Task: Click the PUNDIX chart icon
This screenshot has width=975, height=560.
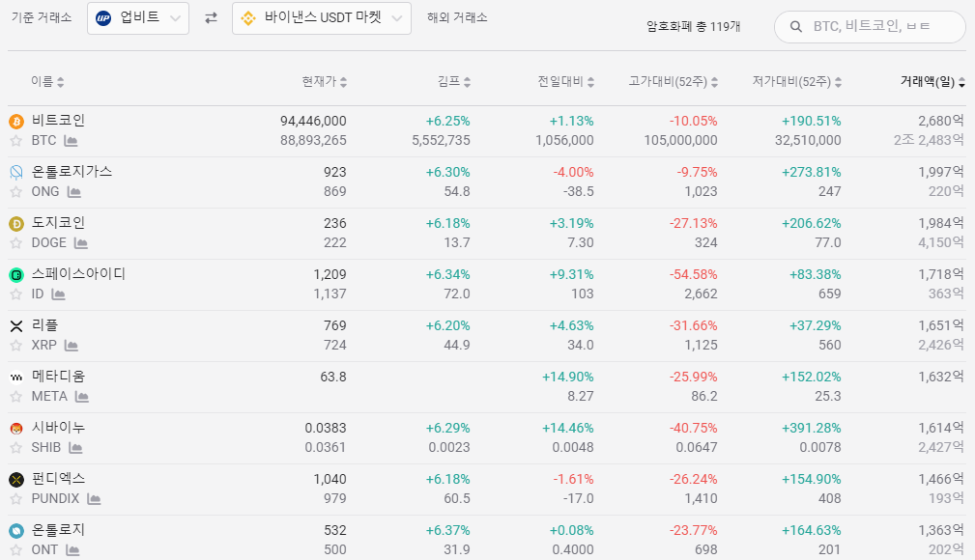Action: [94, 499]
